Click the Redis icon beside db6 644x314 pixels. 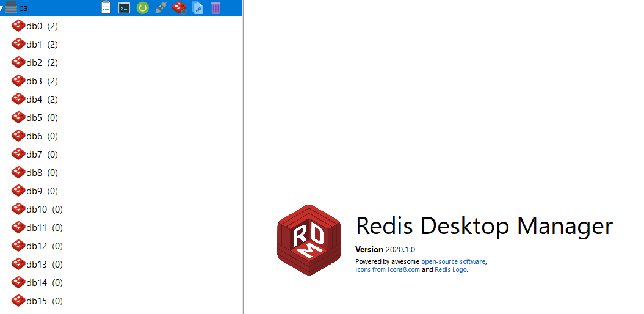[18, 136]
